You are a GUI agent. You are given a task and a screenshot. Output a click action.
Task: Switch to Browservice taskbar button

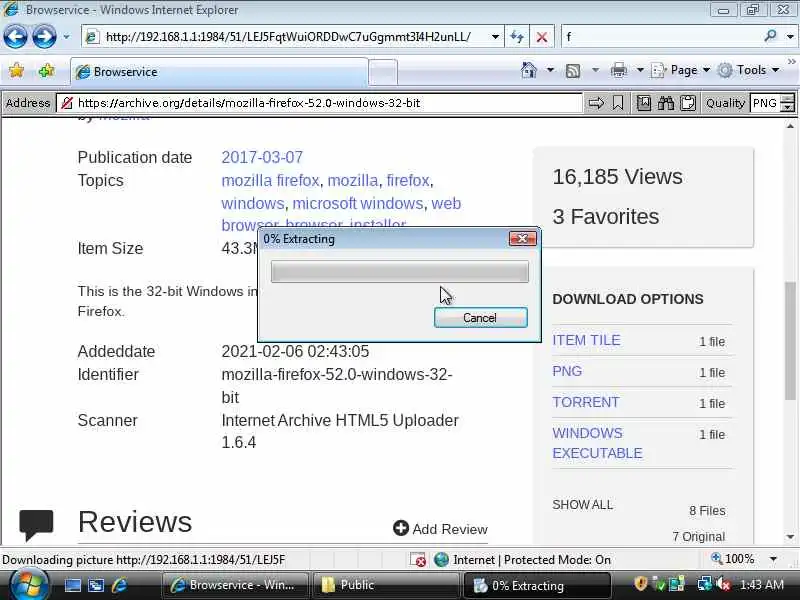[235, 585]
